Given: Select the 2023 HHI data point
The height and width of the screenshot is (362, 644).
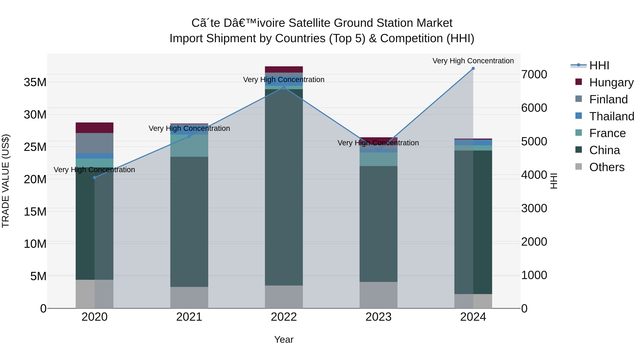Looking at the screenshot, I should coord(379,150).
